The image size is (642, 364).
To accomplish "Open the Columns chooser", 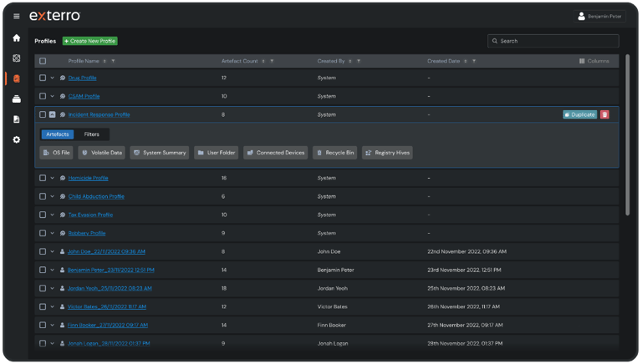I will pyautogui.click(x=594, y=61).
